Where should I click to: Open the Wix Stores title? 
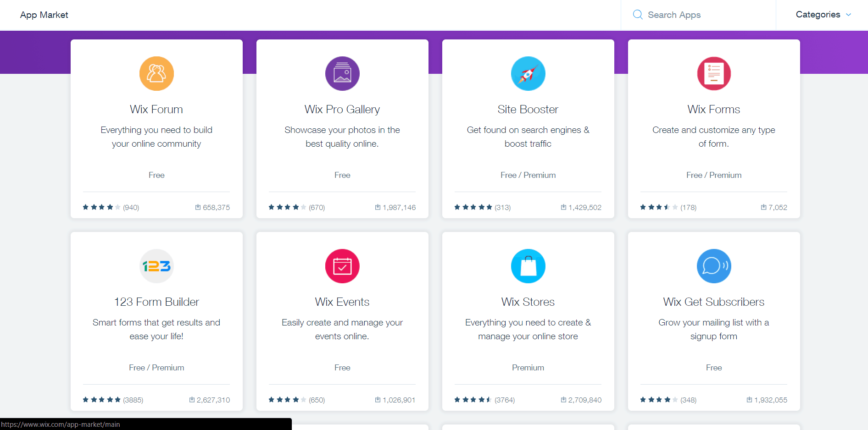[x=528, y=302]
